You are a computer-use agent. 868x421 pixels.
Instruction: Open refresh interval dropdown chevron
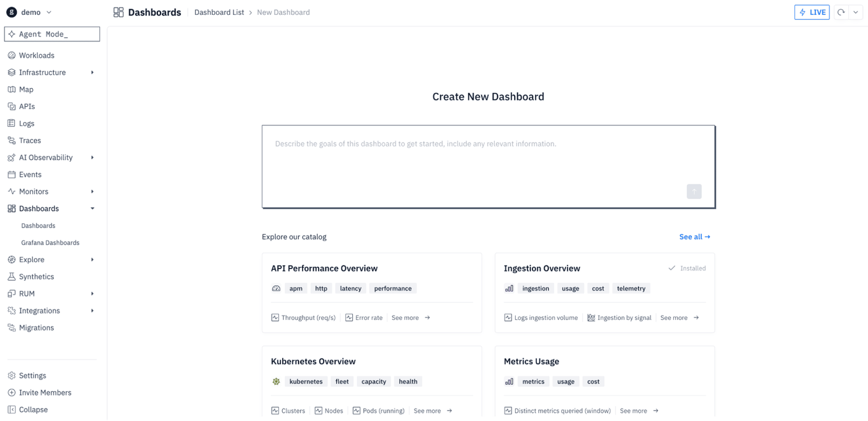(x=856, y=12)
